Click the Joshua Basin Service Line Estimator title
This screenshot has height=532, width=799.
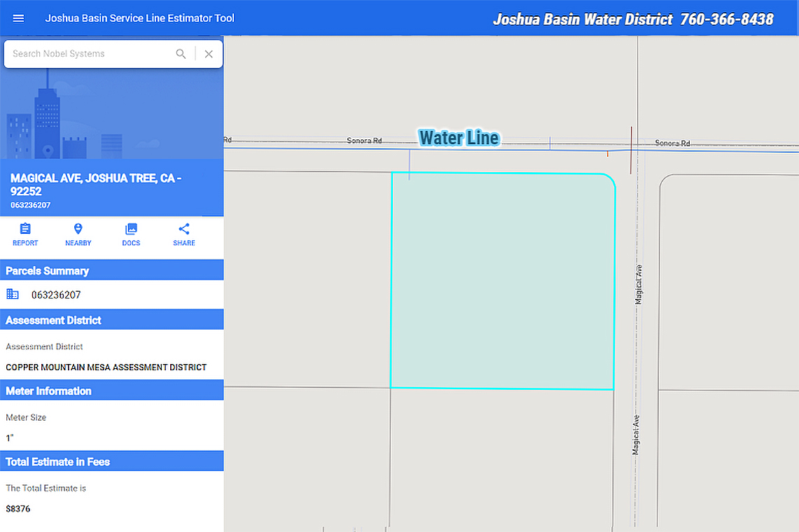pyautogui.click(x=139, y=18)
